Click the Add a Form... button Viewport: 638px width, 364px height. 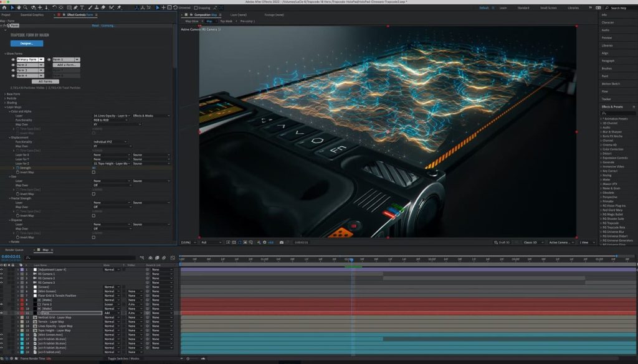click(x=67, y=65)
